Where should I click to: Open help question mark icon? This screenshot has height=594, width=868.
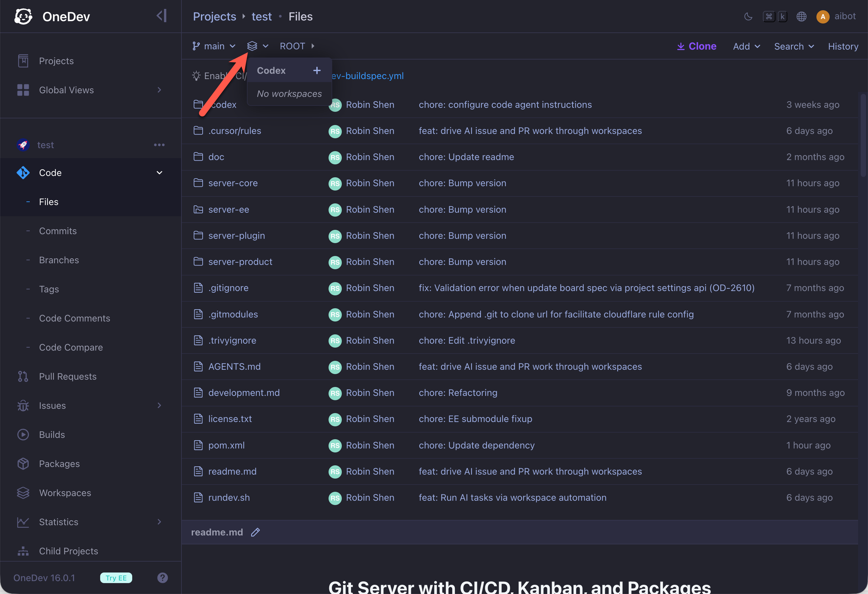[163, 578]
